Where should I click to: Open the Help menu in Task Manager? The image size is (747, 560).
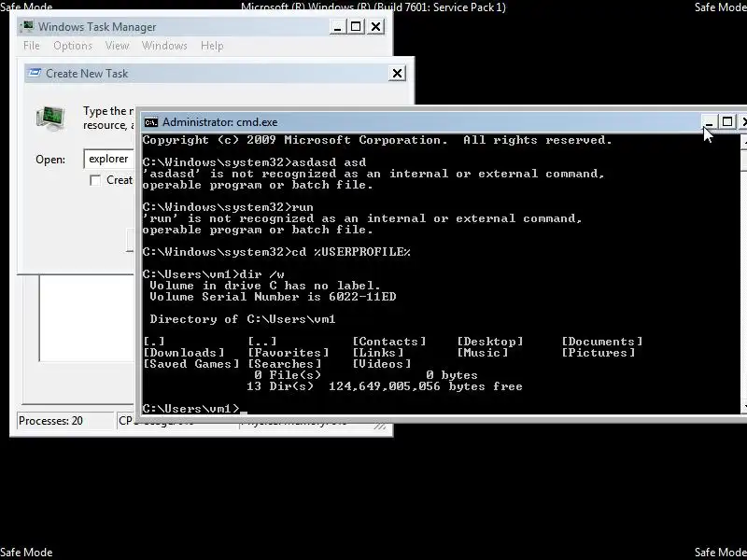212,46
